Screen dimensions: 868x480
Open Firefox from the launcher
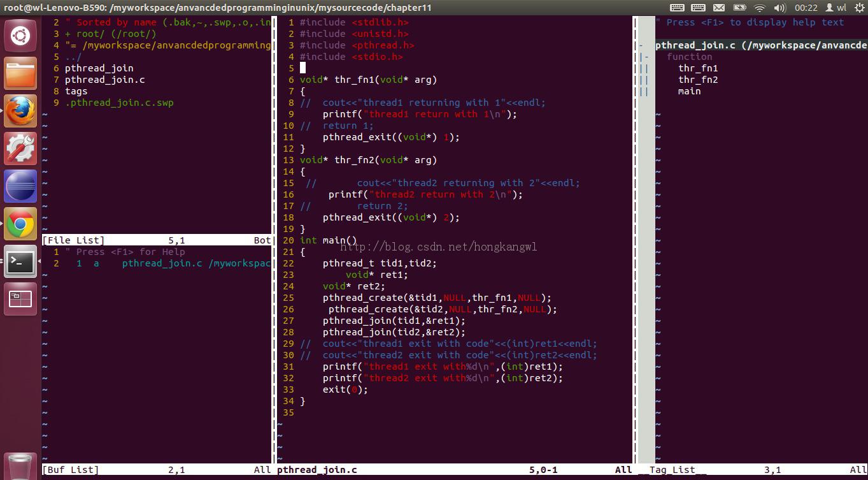[x=20, y=111]
